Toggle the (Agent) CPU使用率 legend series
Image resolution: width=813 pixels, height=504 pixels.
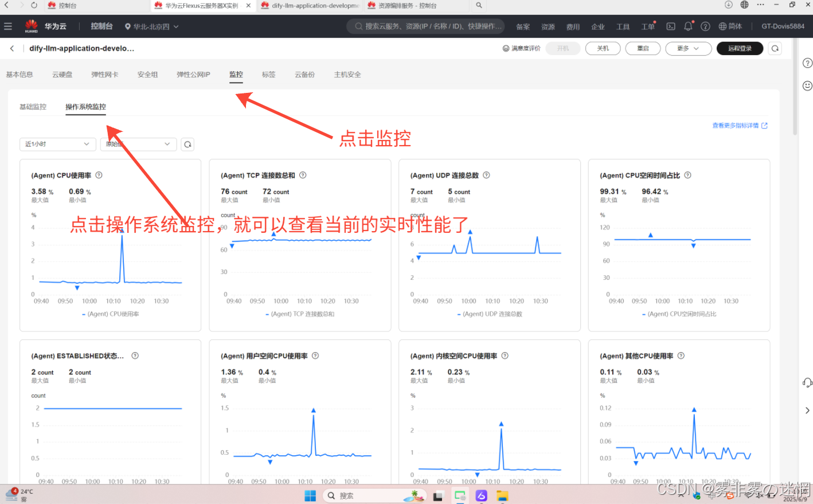tap(113, 314)
